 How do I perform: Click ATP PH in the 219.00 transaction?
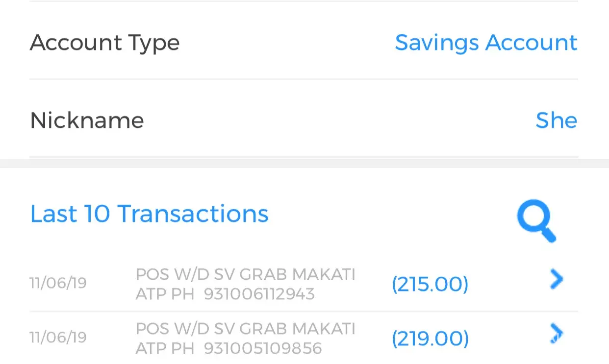point(165,348)
